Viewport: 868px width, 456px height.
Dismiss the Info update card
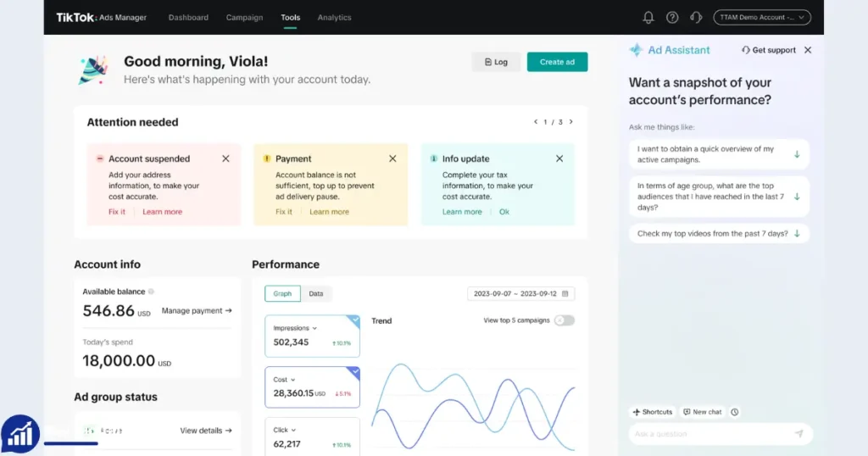pyautogui.click(x=559, y=158)
